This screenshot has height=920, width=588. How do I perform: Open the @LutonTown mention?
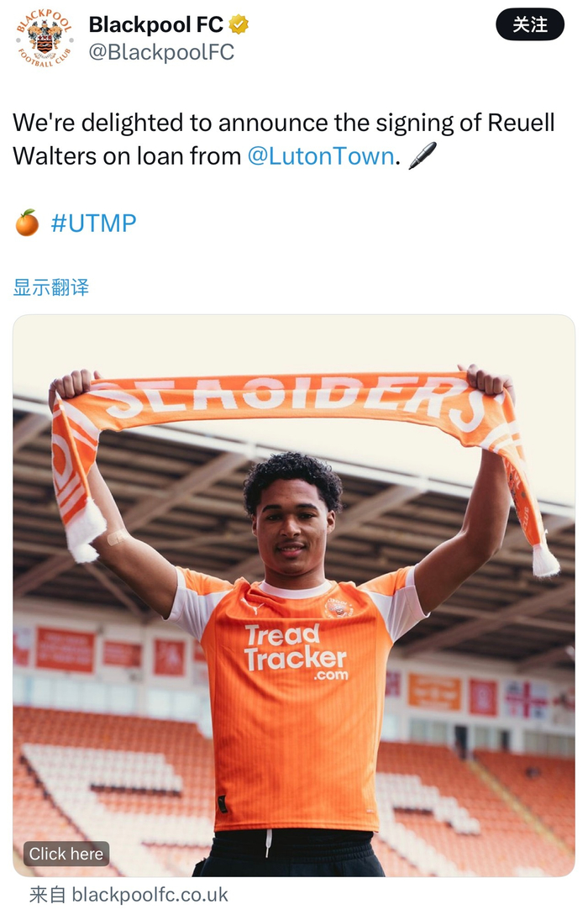(320, 156)
